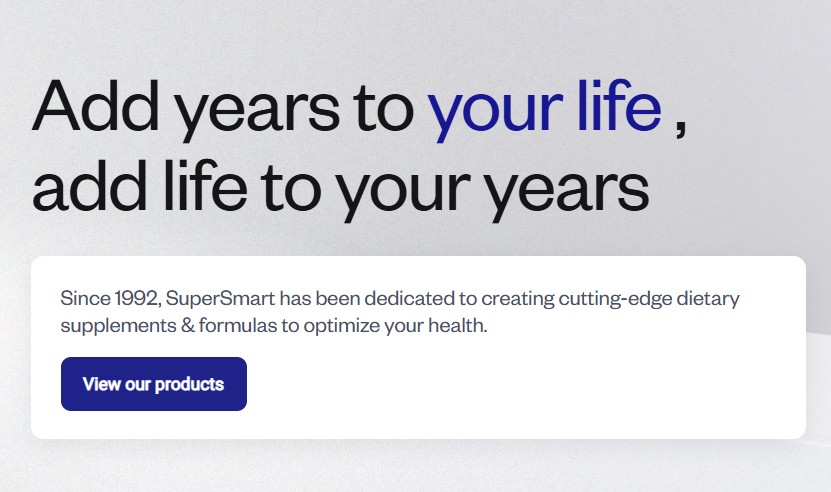Click "add life to your years" heading line
This screenshot has height=492, width=831.
pyautogui.click(x=340, y=188)
